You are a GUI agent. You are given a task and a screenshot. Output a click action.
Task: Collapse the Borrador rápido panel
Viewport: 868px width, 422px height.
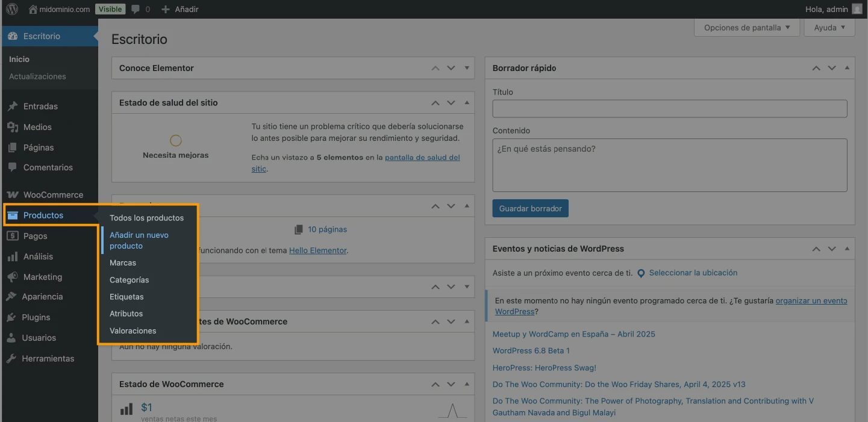tap(848, 68)
